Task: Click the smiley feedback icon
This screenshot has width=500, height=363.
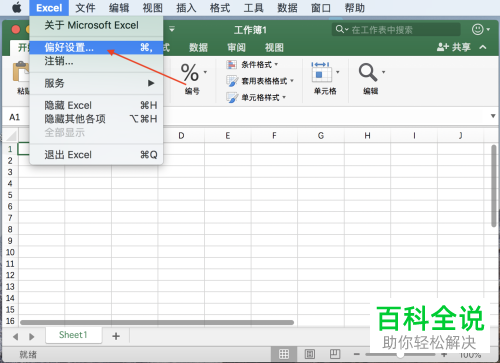Action: (478, 29)
